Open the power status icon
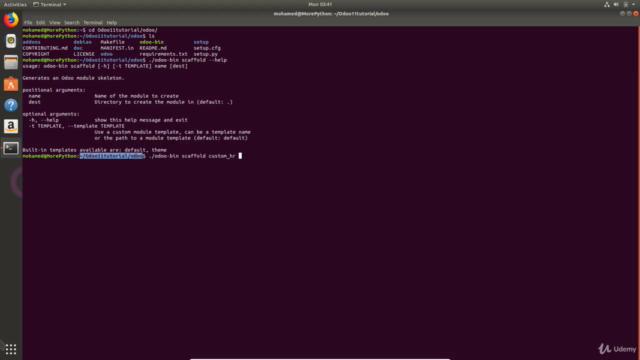The height and width of the screenshot is (360, 640). 626,4
